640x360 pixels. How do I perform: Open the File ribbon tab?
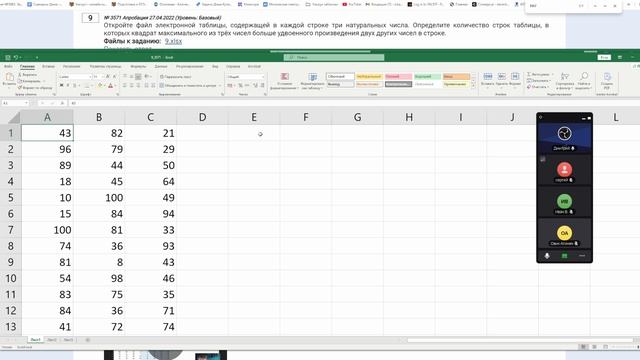[x=8, y=66]
